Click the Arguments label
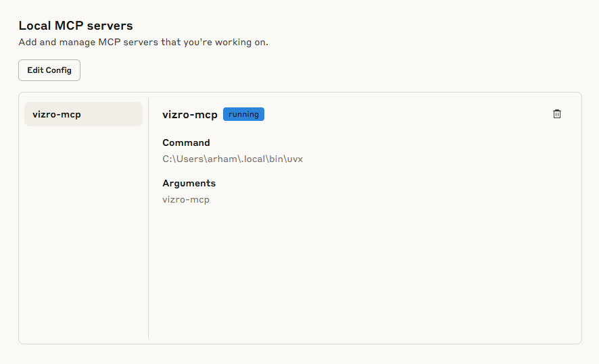Screen dimensions: 599x364 click(x=189, y=184)
